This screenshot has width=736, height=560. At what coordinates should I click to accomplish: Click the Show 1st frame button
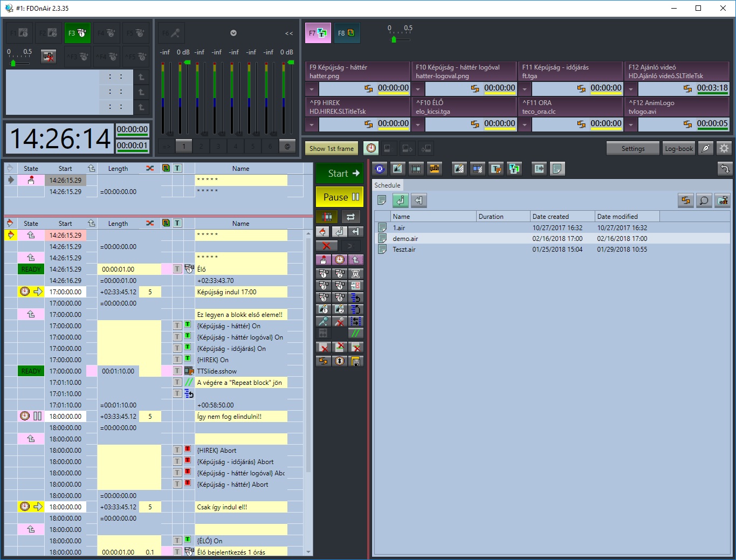tap(332, 148)
